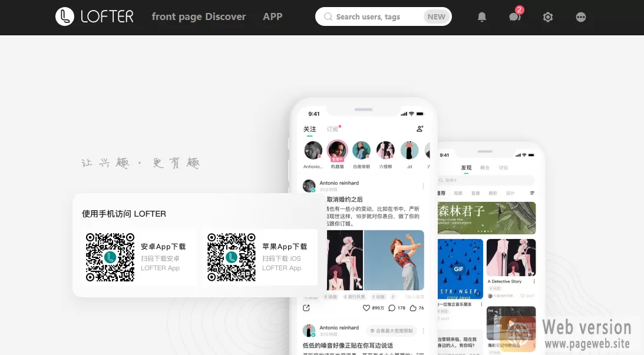The height and width of the screenshot is (355, 644).
Task: Click the heart icon with 890万
Action: click(366, 308)
